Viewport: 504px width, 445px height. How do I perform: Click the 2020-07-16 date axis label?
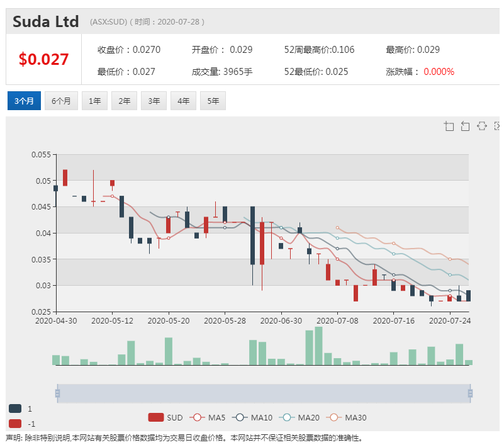click(x=394, y=321)
